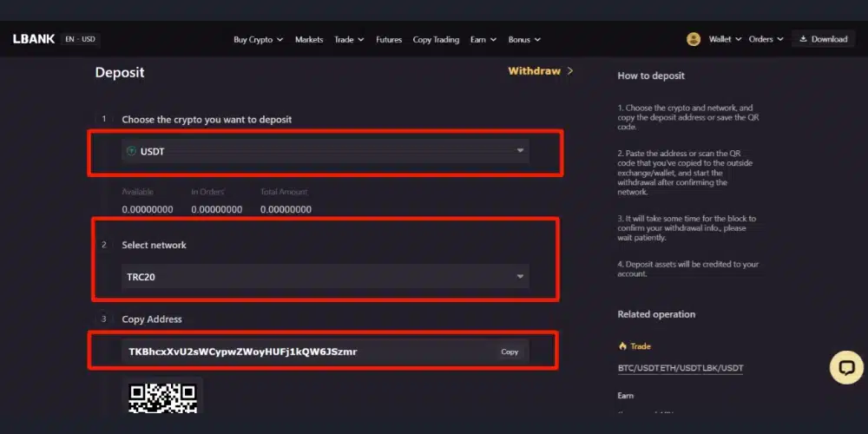Open the user profile avatar icon

(693, 39)
